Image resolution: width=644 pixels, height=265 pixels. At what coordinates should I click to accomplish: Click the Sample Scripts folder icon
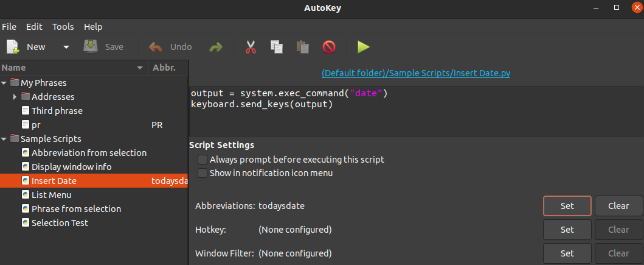[15, 138]
